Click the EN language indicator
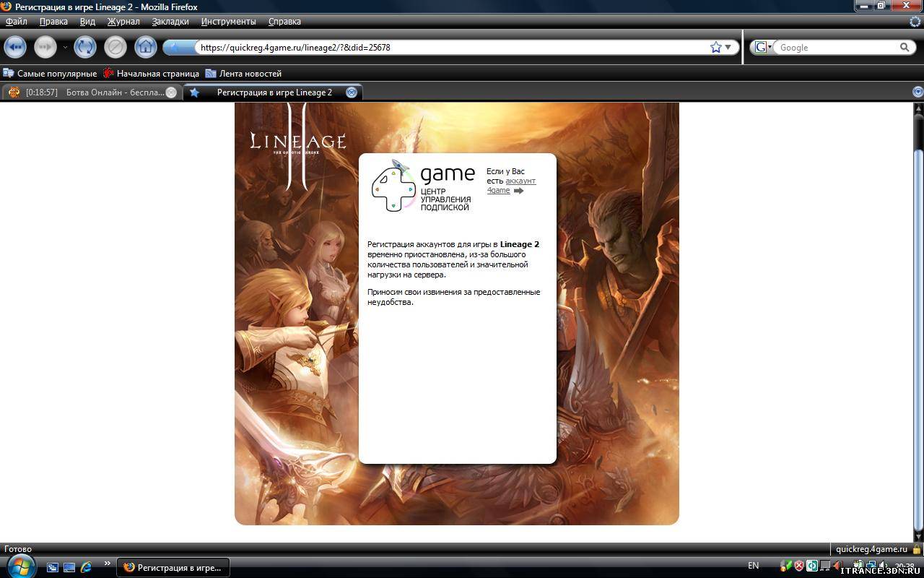Image resolution: width=924 pixels, height=578 pixels. pyautogui.click(x=753, y=566)
